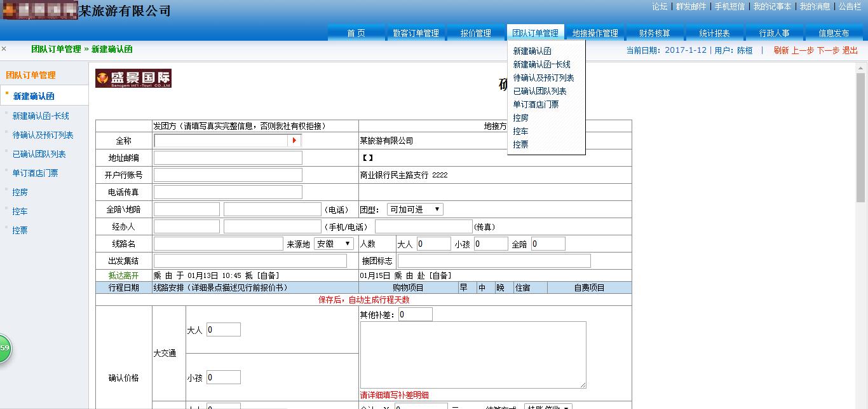Pick 控票 in the dropdown menu

[520, 144]
